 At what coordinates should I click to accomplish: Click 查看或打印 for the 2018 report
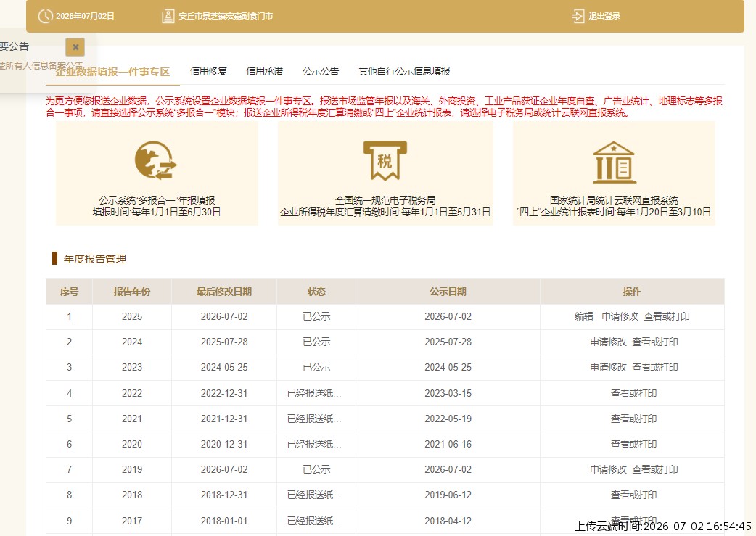point(633,495)
